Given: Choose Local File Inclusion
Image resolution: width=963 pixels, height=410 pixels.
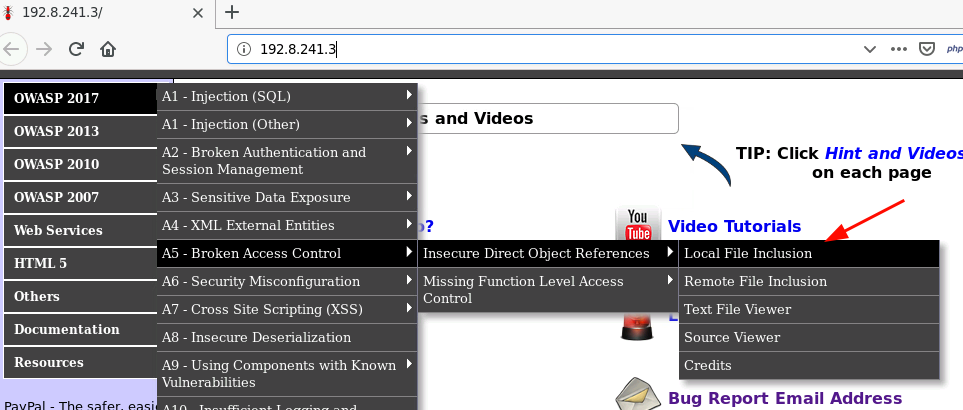Looking at the screenshot, I should coord(809,253).
